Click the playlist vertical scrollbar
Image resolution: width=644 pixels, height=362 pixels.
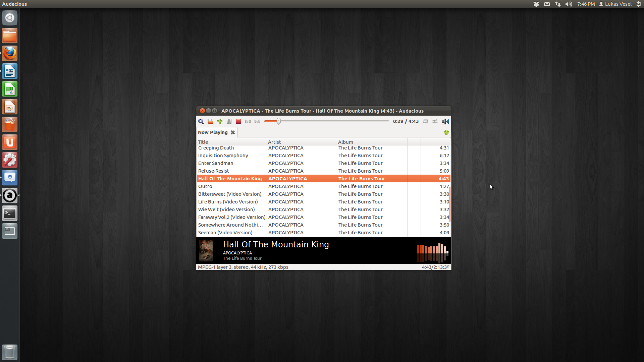click(x=450, y=204)
